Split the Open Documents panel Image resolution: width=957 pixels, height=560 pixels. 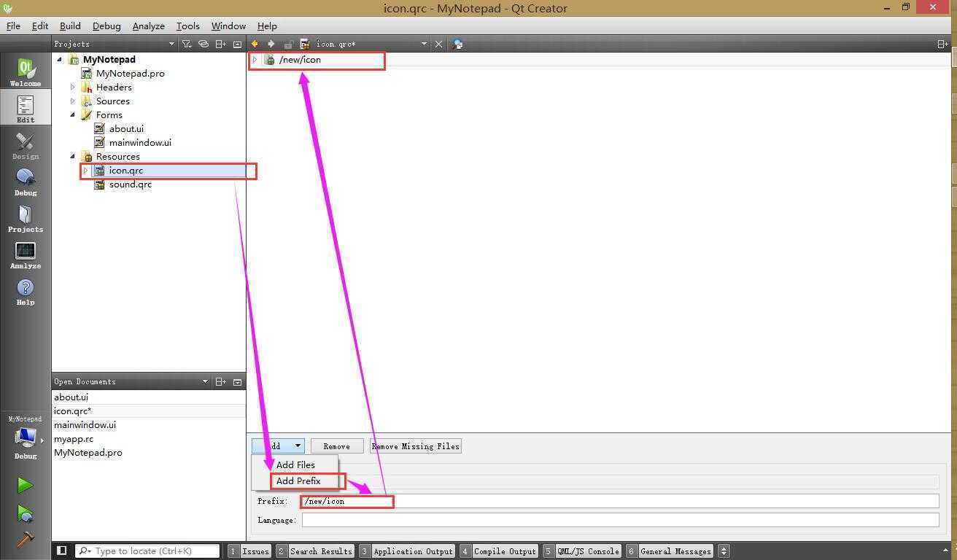[x=220, y=381]
